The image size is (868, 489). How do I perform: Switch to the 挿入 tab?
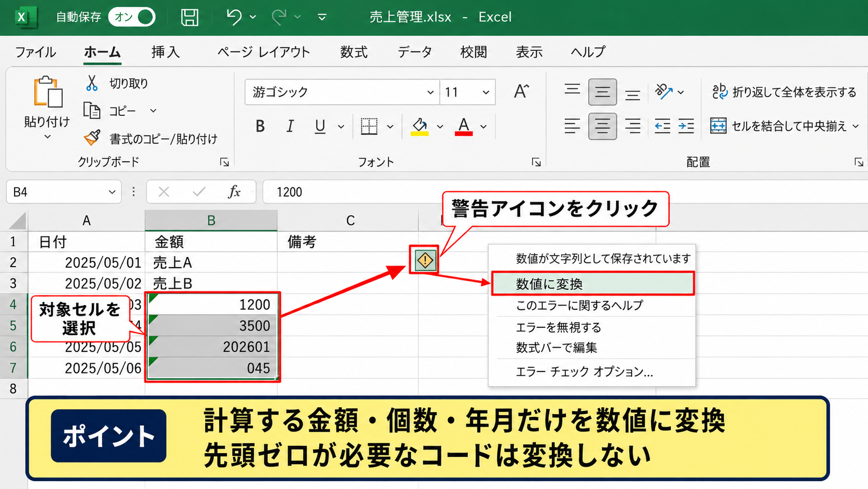pos(166,52)
